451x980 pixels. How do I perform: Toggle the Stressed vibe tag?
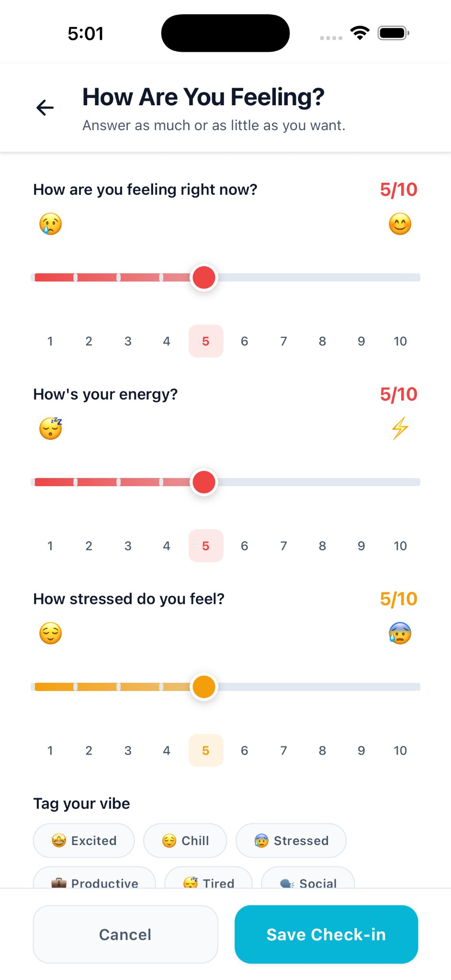[291, 840]
